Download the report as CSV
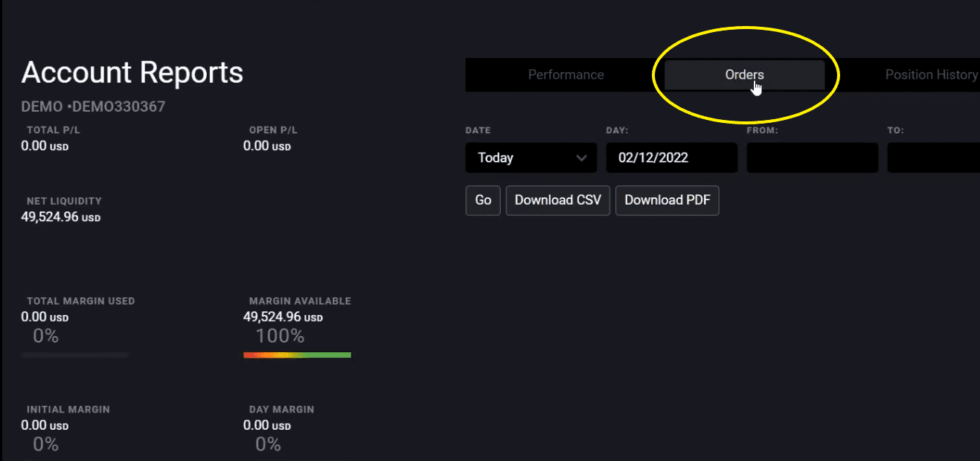The width and height of the screenshot is (980, 461). click(x=557, y=200)
